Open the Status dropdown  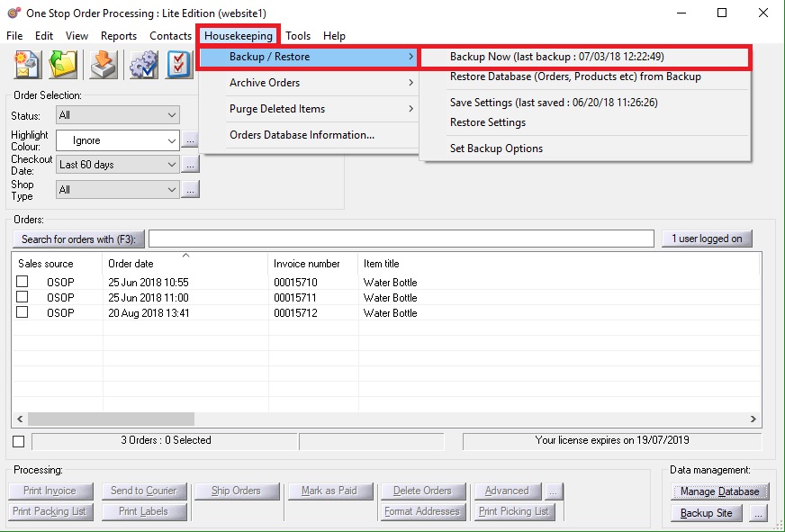[118, 115]
